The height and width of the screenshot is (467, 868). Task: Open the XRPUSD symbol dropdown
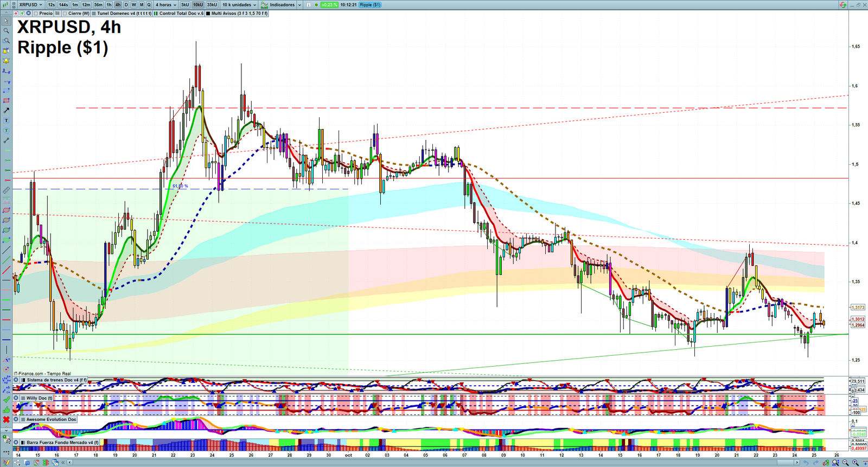click(x=30, y=5)
